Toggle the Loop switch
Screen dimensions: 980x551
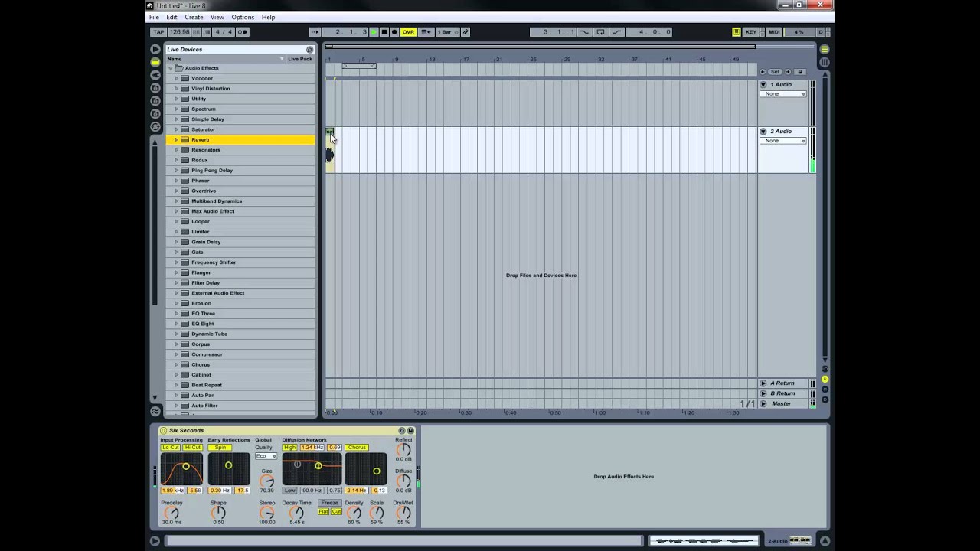tap(601, 32)
